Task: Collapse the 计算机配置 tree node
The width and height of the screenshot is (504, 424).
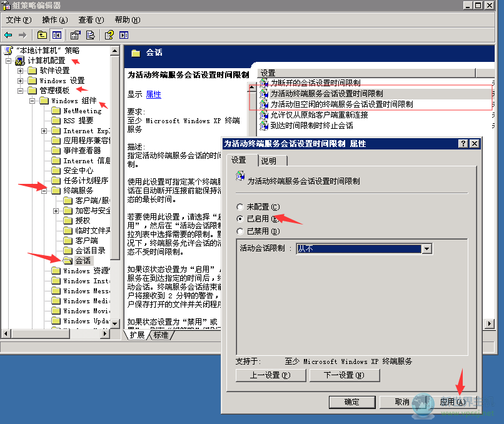Action: point(8,61)
